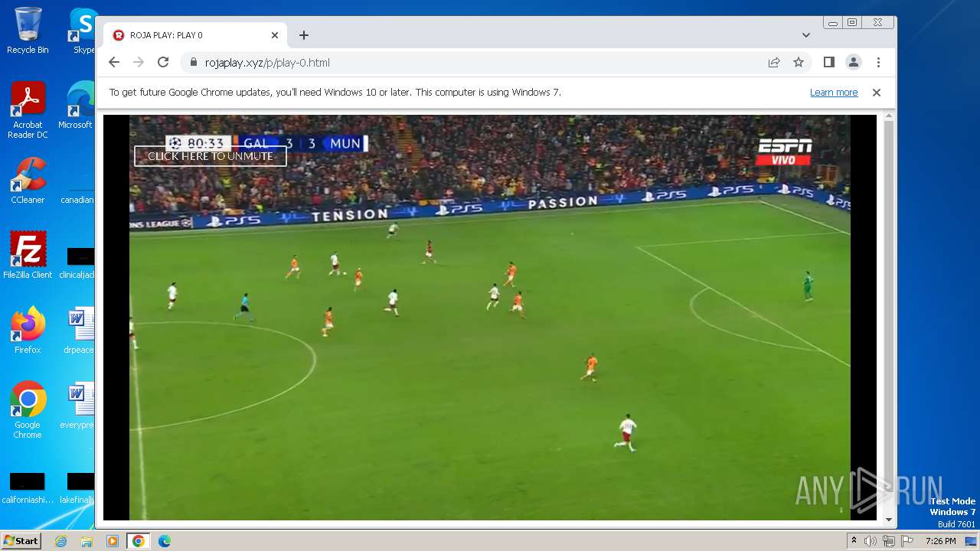
Task: Click the page scrollbar down arrow
Action: click(x=889, y=520)
